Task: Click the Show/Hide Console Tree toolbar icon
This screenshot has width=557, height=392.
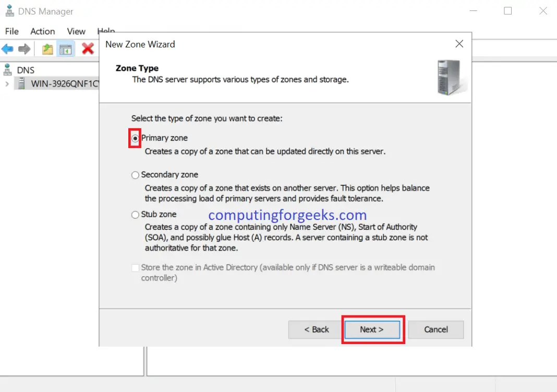Action: pyautogui.click(x=66, y=48)
